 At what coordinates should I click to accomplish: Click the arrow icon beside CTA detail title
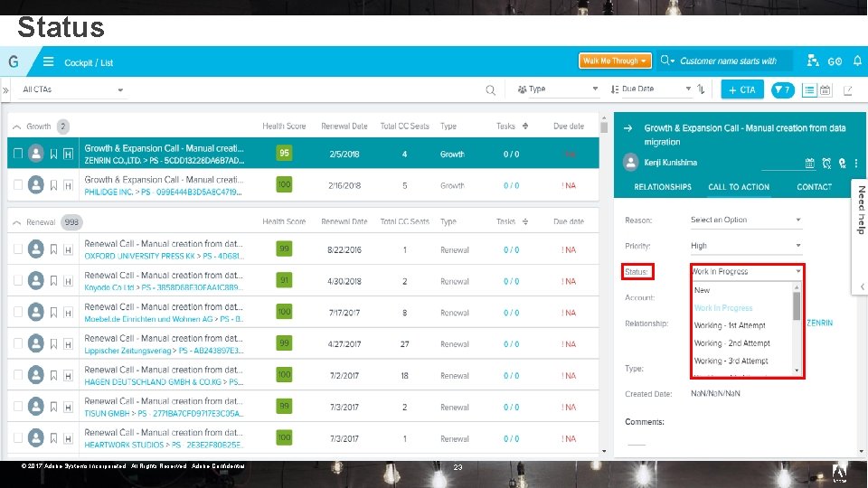tap(627, 127)
